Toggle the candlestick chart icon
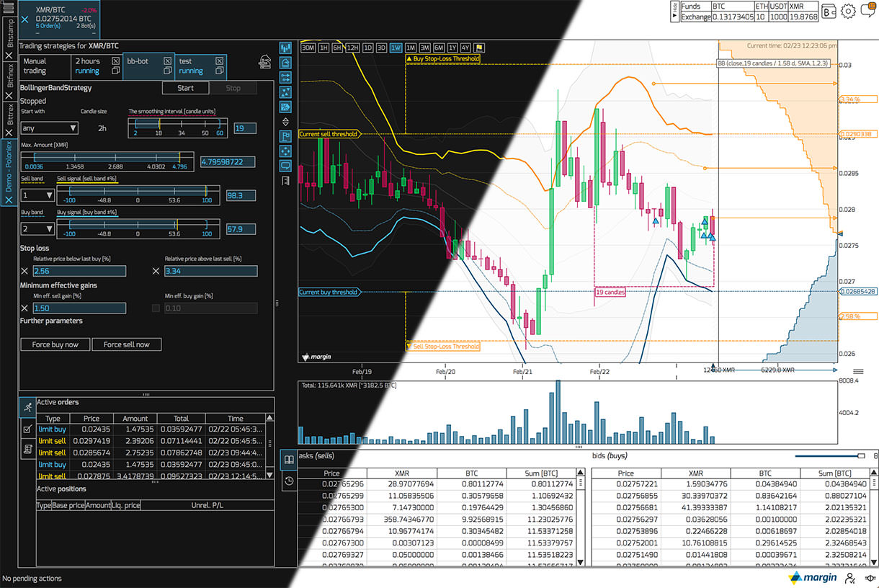Image resolution: width=879 pixels, height=588 pixels. coord(286,48)
